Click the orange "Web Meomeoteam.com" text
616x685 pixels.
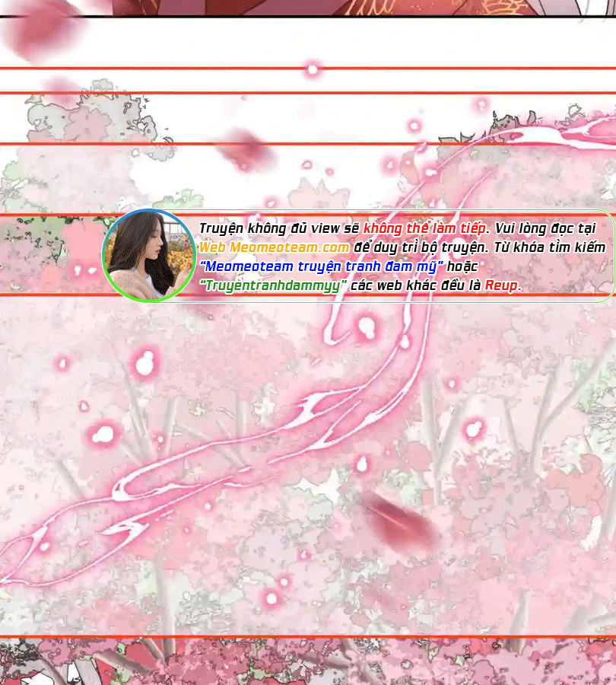point(275,247)
